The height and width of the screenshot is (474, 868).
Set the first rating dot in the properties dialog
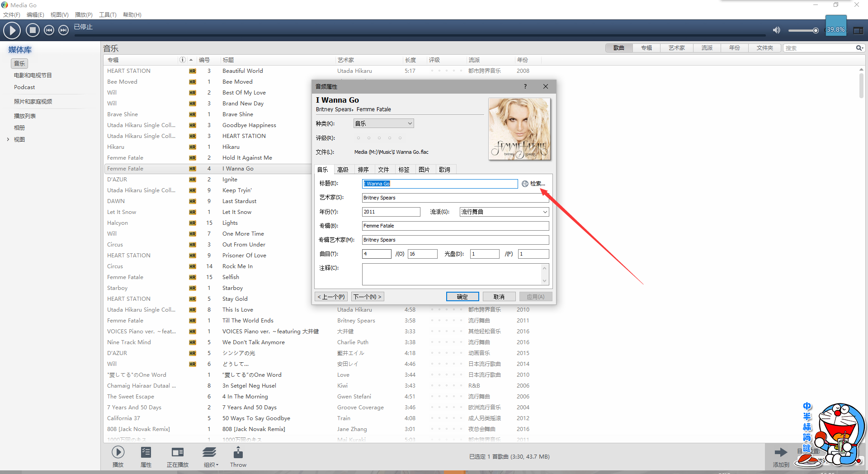[359, 138]
